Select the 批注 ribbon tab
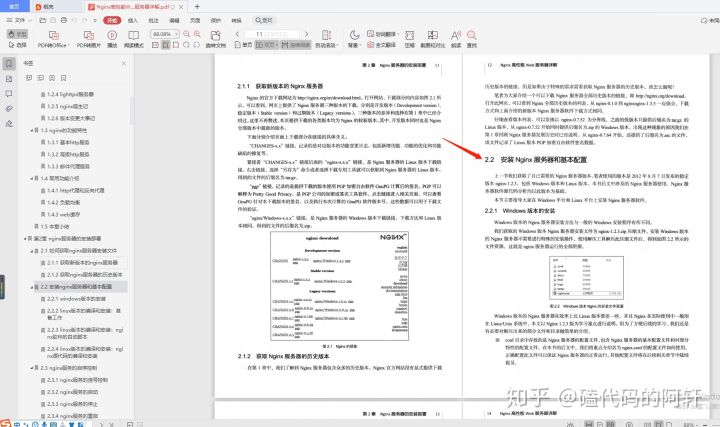 (153, 20)
